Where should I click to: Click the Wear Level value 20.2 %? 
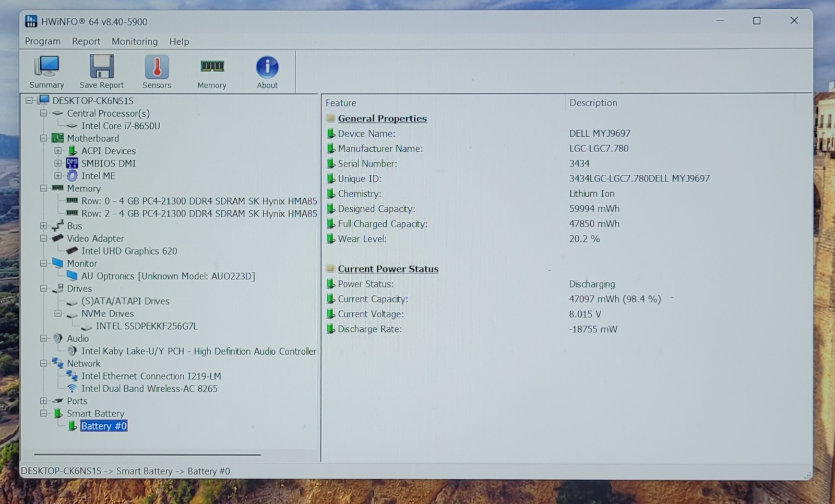tap(584, 238)
